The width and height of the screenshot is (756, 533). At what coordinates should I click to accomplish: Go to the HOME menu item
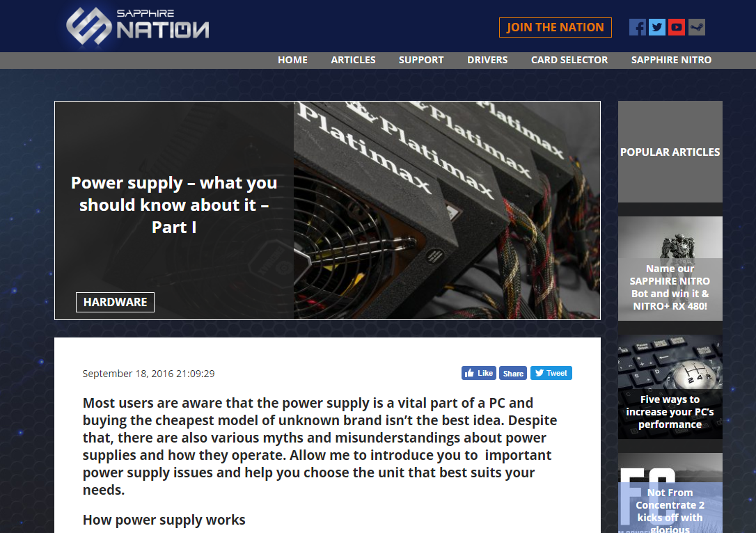pos(292,60)
